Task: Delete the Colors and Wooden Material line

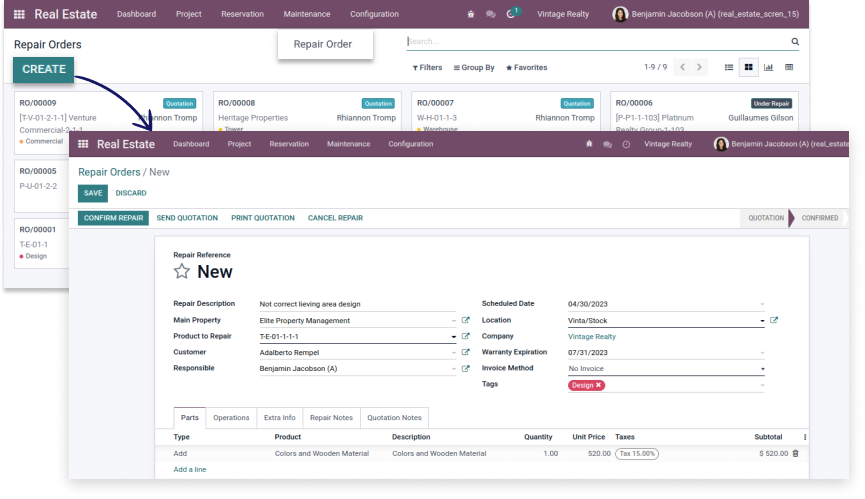Action: [x=795, y=453]
